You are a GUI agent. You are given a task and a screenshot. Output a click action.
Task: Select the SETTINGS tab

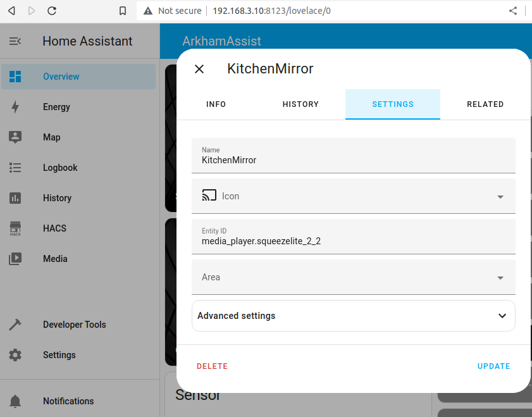coord(393,104)
